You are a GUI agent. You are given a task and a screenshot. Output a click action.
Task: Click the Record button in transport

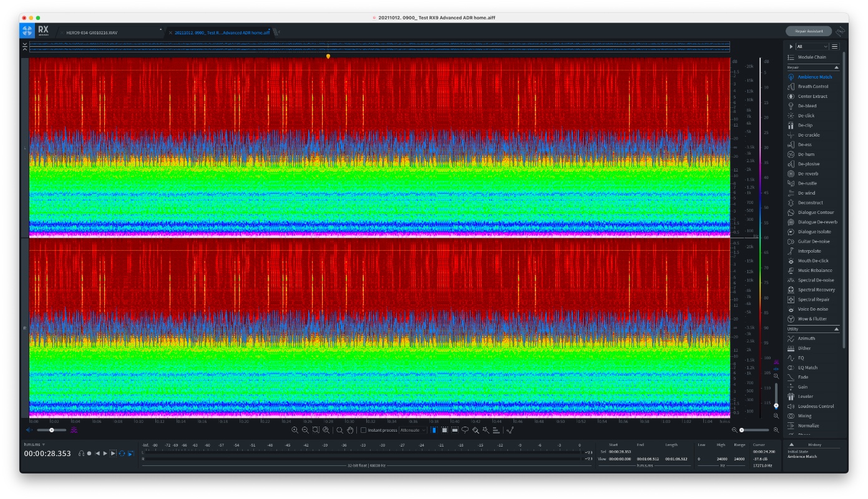coord(89,453)
